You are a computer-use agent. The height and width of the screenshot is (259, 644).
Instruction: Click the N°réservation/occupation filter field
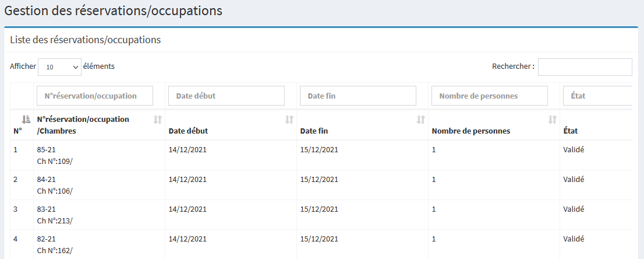click(x=94, y=96)
